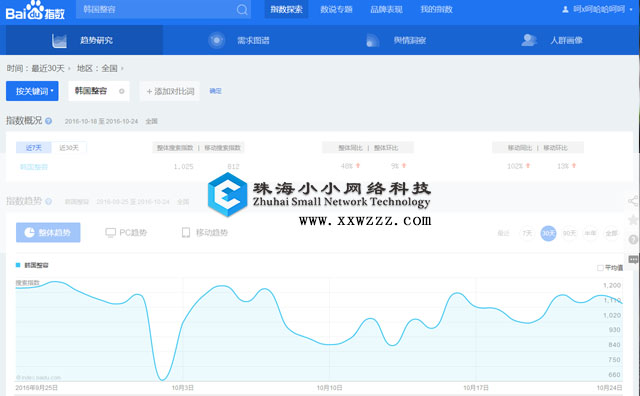Image resolution: width=640 pixels, height=396 pixels.
Task: Choose the 半年 range option
Action: pos(590,233)
